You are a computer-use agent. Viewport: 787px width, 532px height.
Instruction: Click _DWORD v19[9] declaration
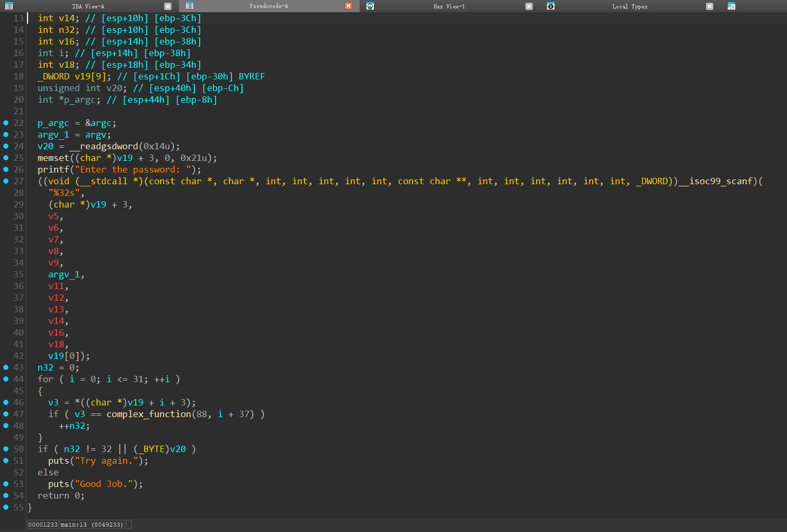pyautogui.click(x=74, y=76)
